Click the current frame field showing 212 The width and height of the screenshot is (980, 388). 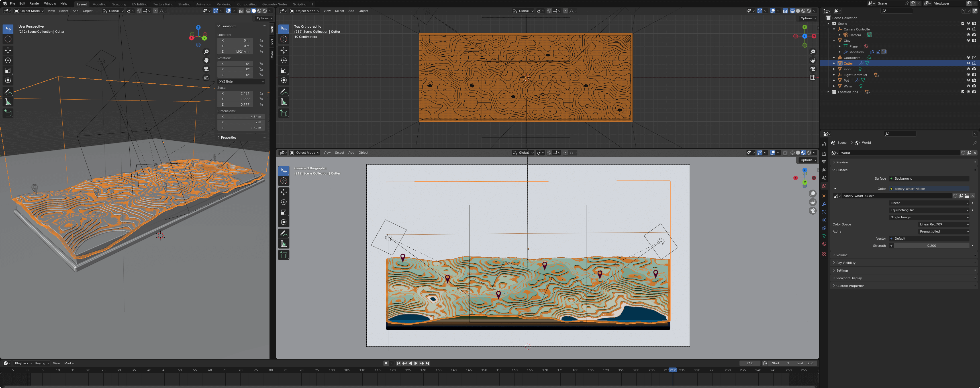tap(750, 363)
